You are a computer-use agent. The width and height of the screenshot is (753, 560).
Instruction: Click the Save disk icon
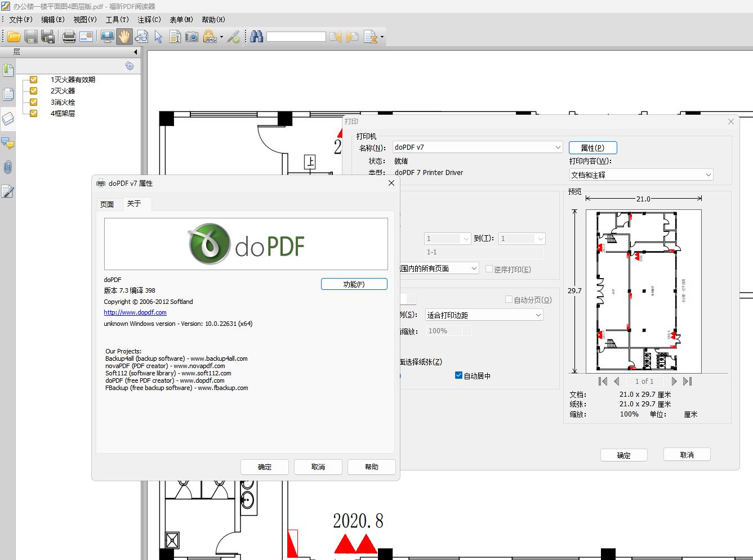point(31,37)
